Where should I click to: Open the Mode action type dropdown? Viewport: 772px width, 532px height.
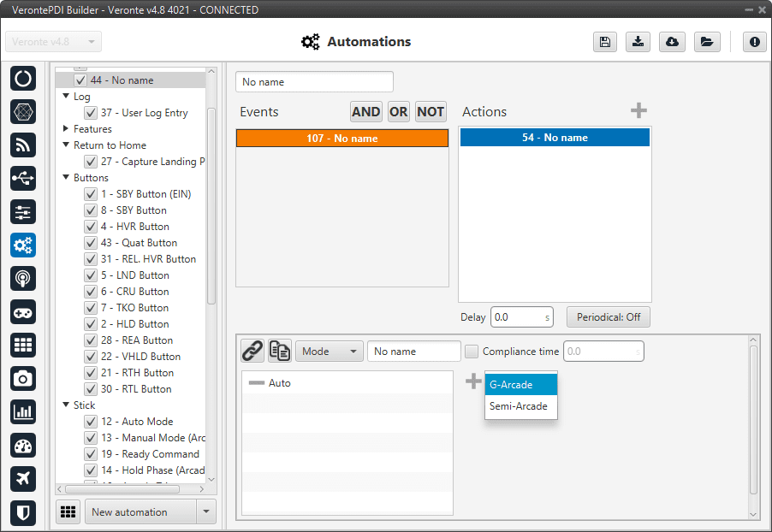pyautogui.click(x=330, y=352)
